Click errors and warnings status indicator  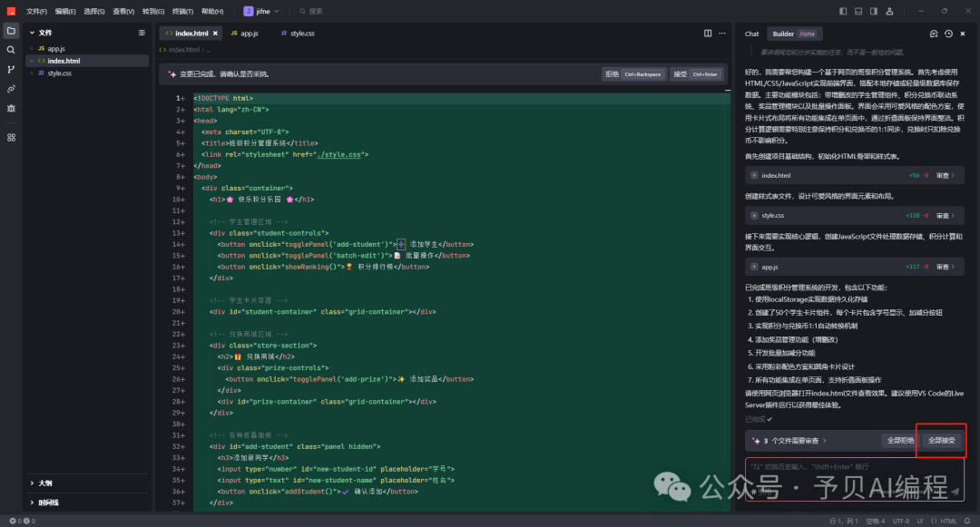point(23,521)
